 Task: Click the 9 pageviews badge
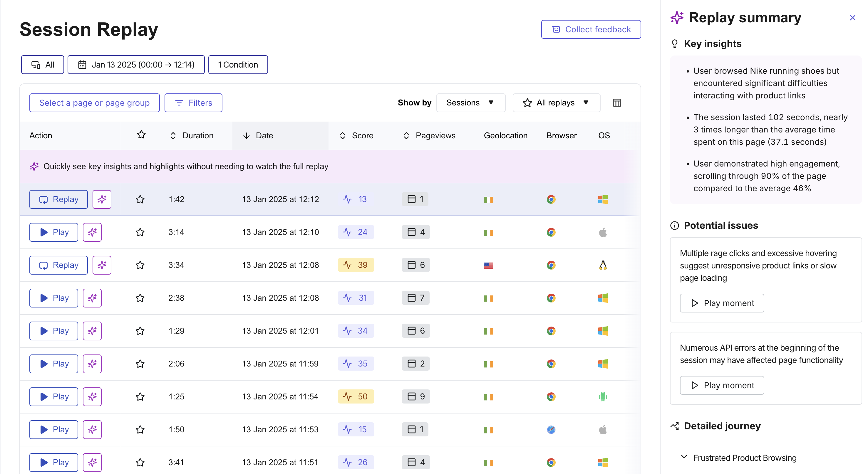(x=416, y=396)
